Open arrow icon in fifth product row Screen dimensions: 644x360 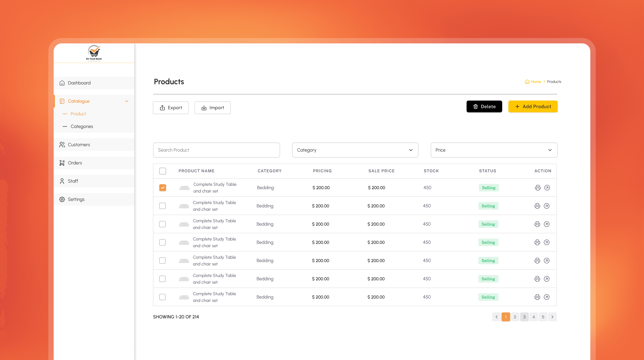coord(547,260)
